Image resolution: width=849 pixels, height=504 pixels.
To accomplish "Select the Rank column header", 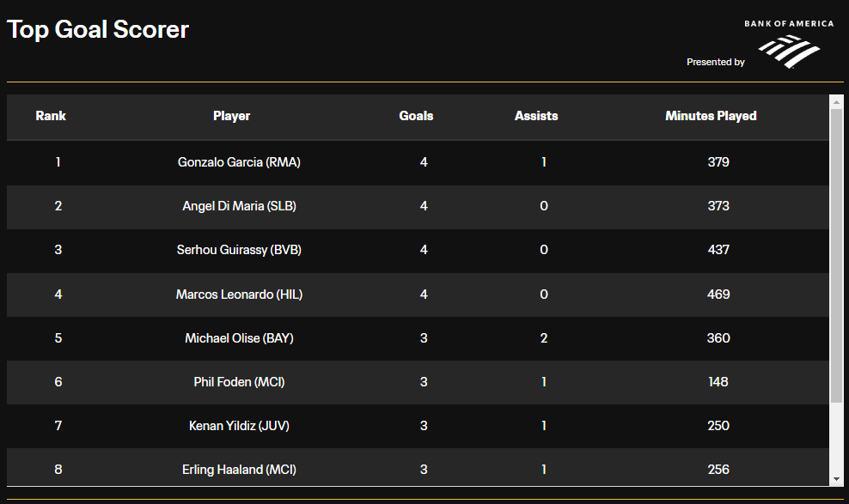I will click(51, 116).
